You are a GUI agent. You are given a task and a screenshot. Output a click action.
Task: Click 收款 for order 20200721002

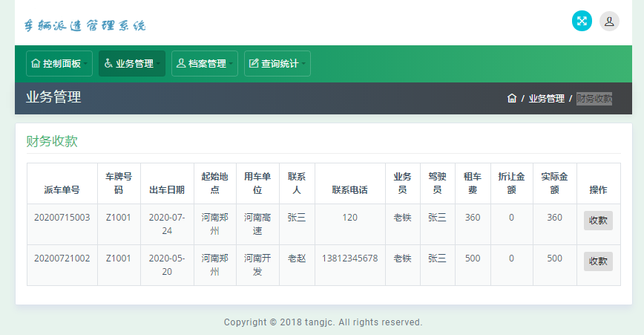coord(598,261)
